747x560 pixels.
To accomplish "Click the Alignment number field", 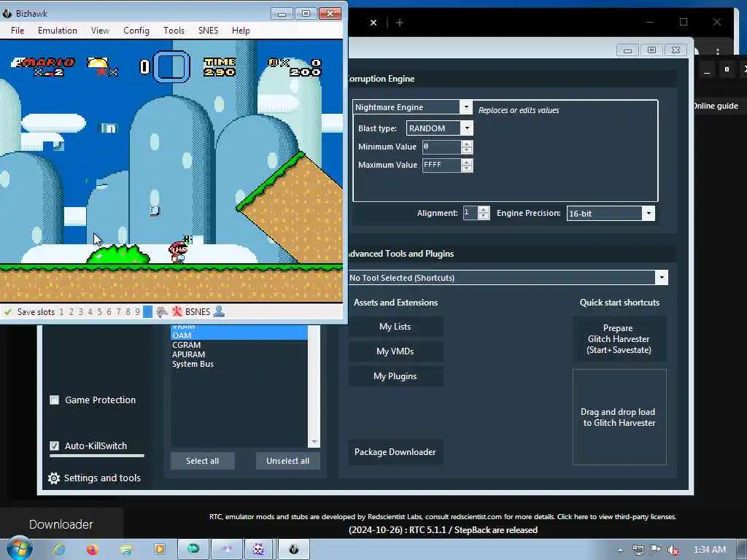I will (471, 213).
